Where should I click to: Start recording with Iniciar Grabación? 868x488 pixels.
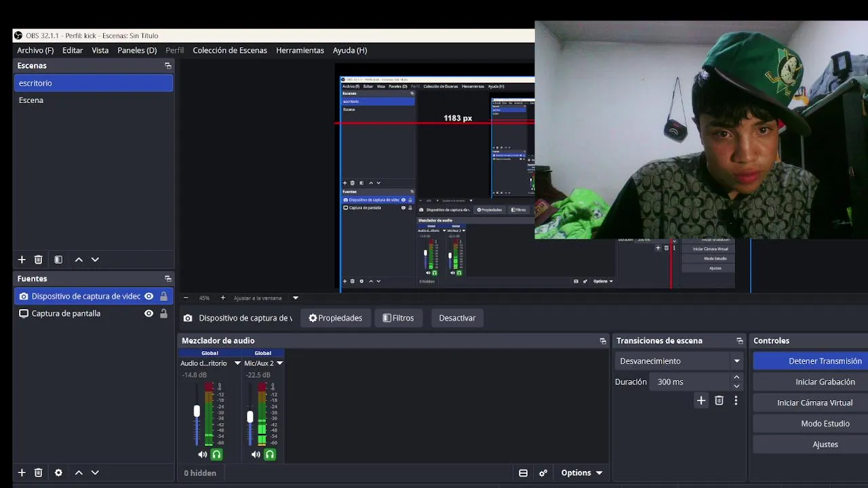[810, 382]
